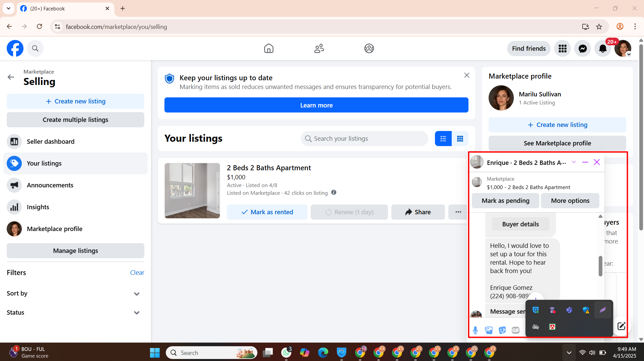Switch listings to list view
644x361 pixels.
443,138
